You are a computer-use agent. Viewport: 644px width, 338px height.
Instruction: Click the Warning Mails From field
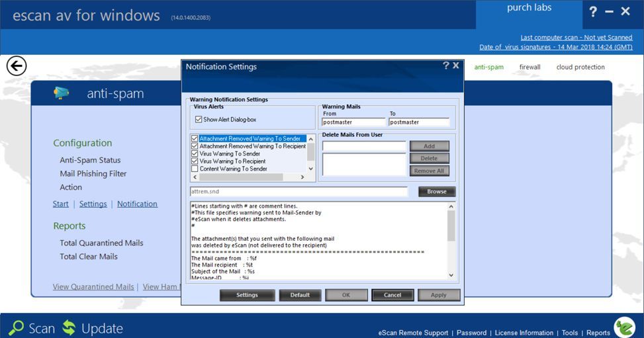pyautogui.click(x=353, y=122)
